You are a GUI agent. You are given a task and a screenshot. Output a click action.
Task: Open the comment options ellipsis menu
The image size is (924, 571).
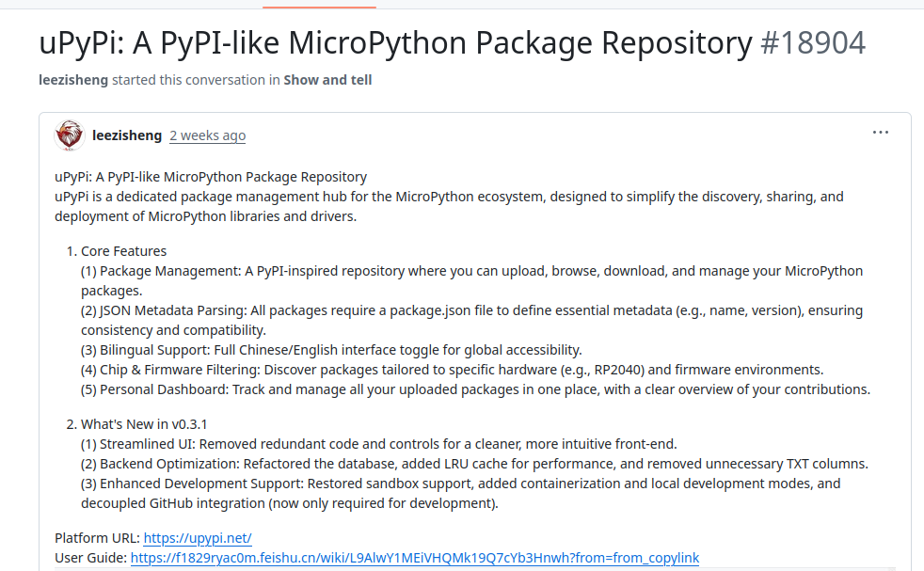pos(881,133)
